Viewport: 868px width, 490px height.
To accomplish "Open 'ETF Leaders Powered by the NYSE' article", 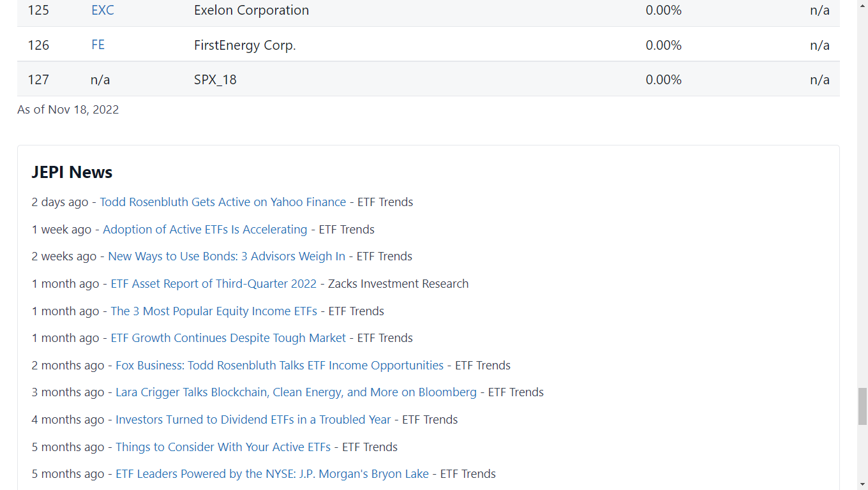I will coord(272,474).
